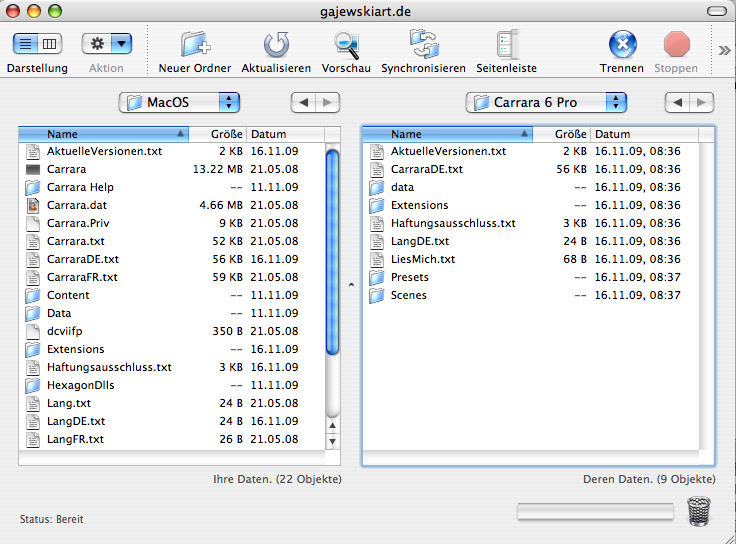Select Carrara Help folder icon
The width and height of the screenshot is (736, 544).
pos(33,187)
